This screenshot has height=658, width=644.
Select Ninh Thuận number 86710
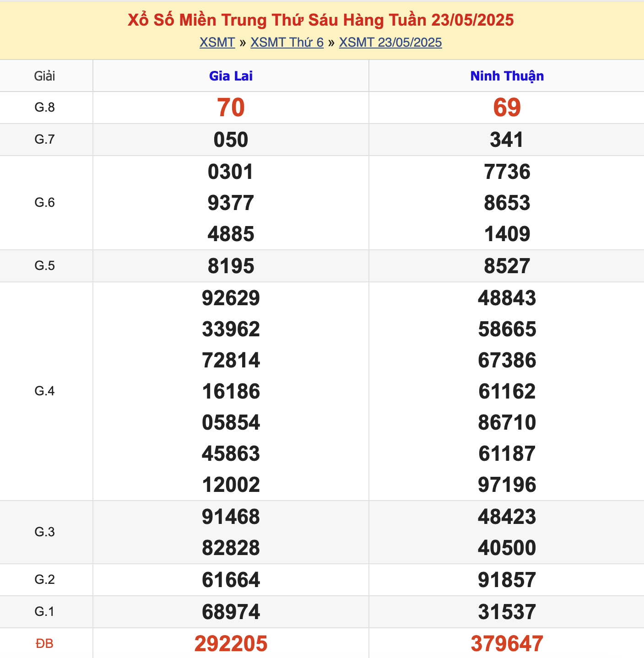(x=507, y=422)
